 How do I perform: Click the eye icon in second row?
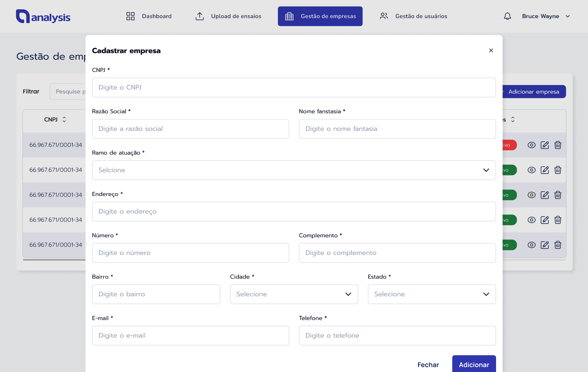pyautogui.click(x=531, y=170)
